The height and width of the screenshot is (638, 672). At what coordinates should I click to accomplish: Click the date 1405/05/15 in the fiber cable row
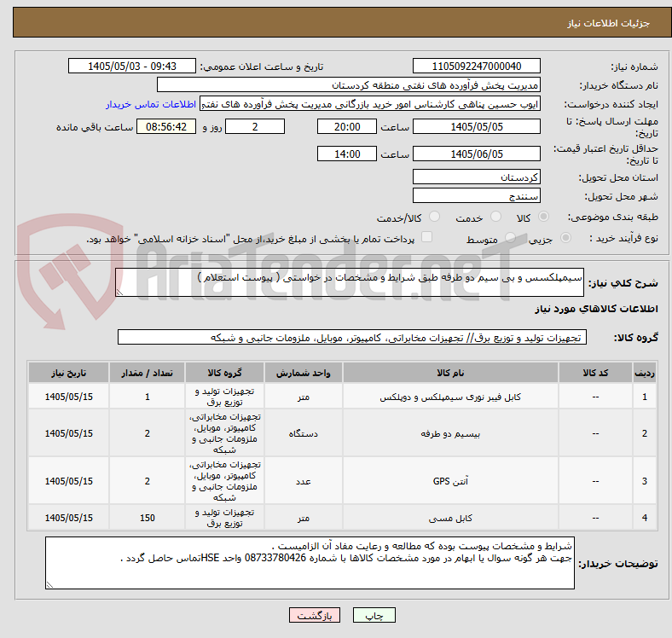tap(68, 397)
